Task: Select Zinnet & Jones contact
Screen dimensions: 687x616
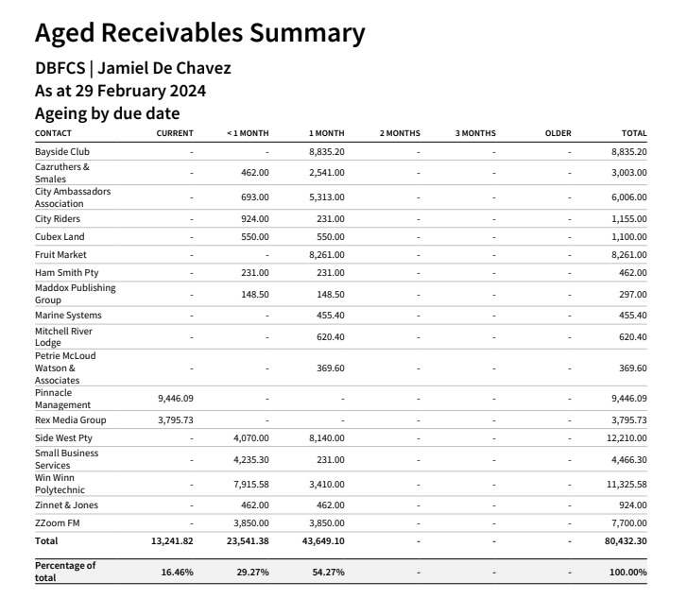Action: coord(66,505)
